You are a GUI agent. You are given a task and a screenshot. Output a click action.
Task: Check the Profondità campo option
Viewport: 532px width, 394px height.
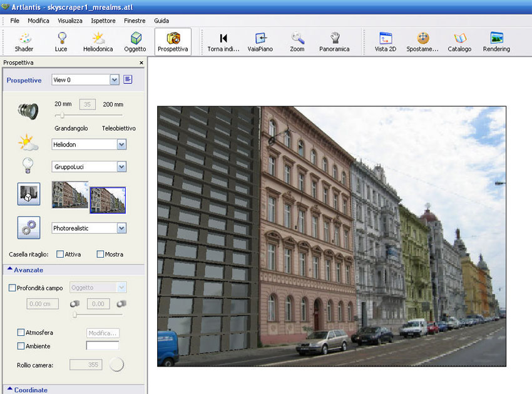[13, 288]
